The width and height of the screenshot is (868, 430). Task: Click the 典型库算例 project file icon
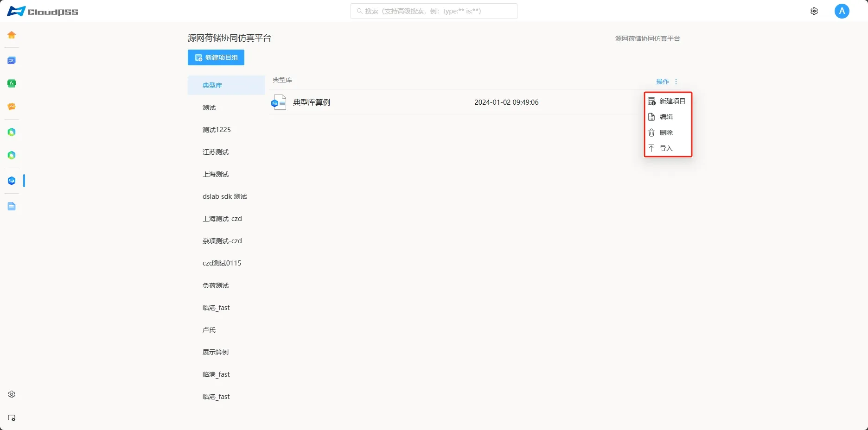point(279,102)
